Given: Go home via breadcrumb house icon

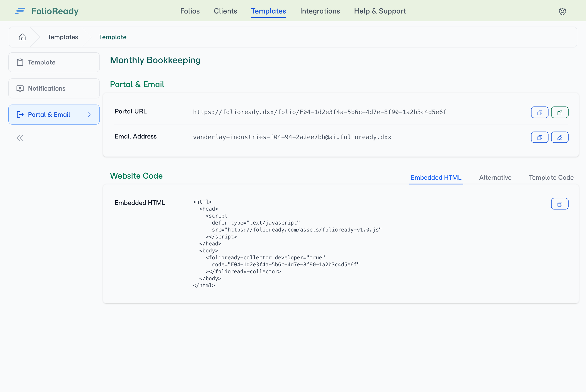Looking at the screenshot, I should point(22,37).
